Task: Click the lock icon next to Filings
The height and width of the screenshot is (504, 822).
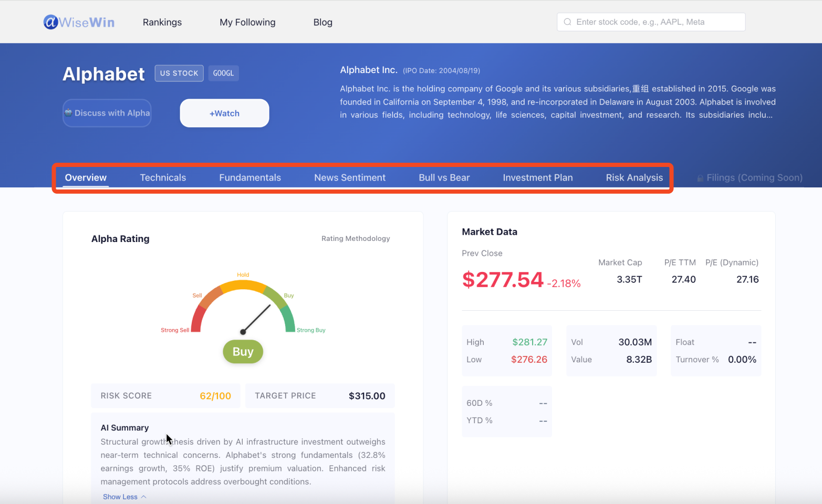Action: [x=699, y=177]
